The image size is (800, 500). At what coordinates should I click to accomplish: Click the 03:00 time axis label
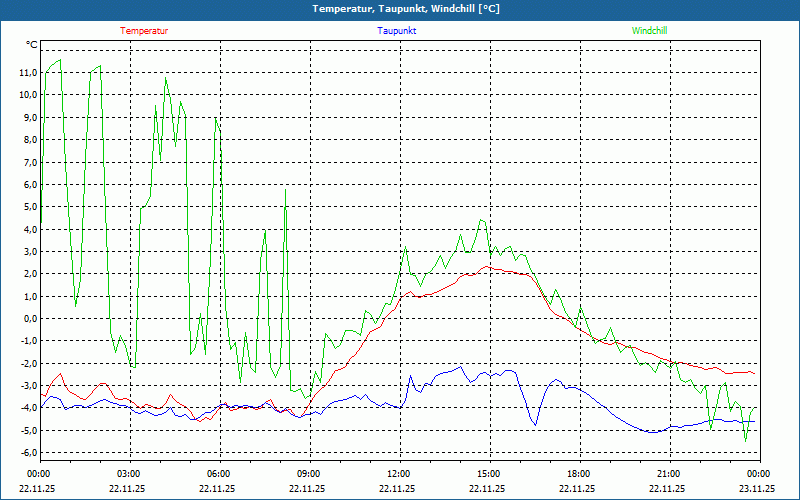[128, 473]
